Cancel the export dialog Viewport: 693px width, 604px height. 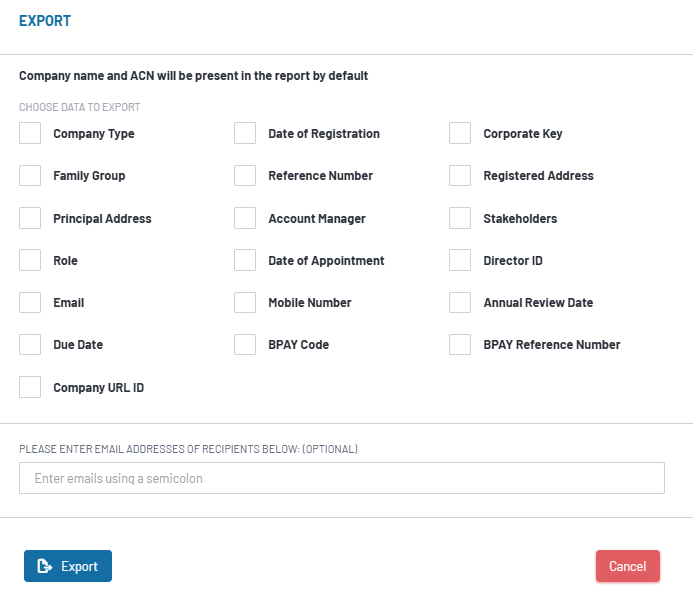[628, 566]
